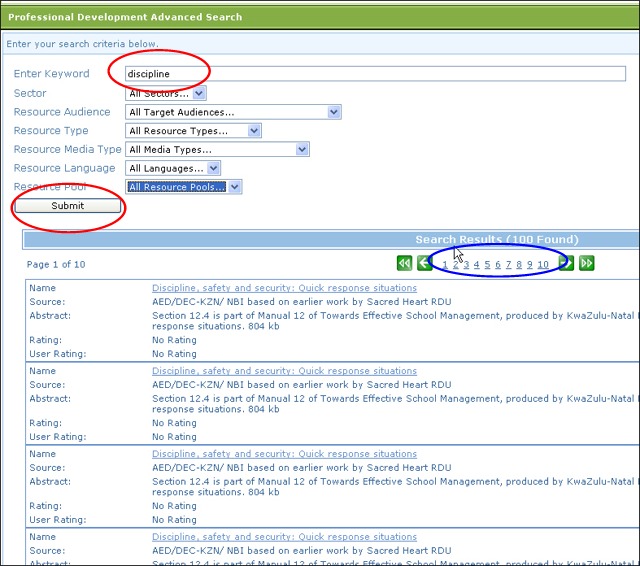Open the Sector dropdown
The height and width of the screenshot is (566, 640).
coord(166,93)
